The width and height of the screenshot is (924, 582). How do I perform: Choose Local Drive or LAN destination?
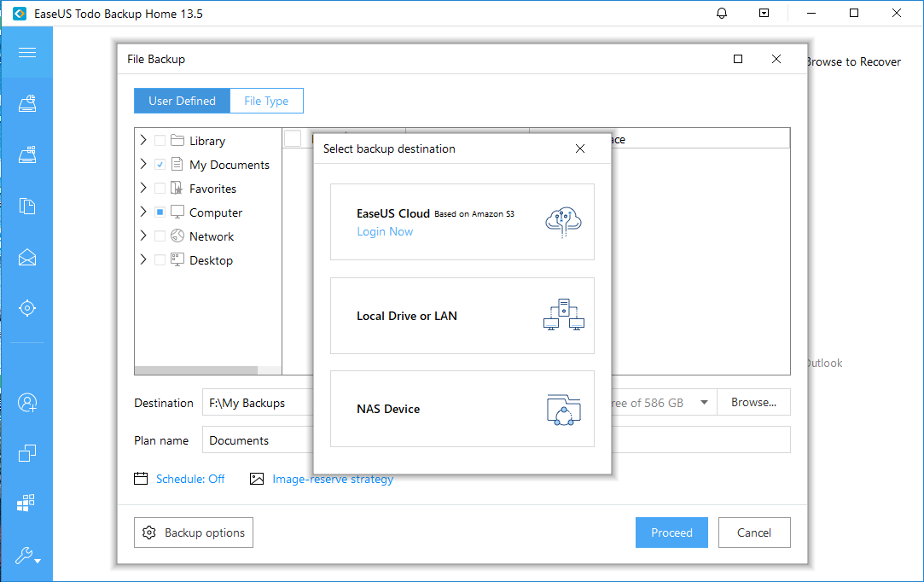(x=462, y=316)
